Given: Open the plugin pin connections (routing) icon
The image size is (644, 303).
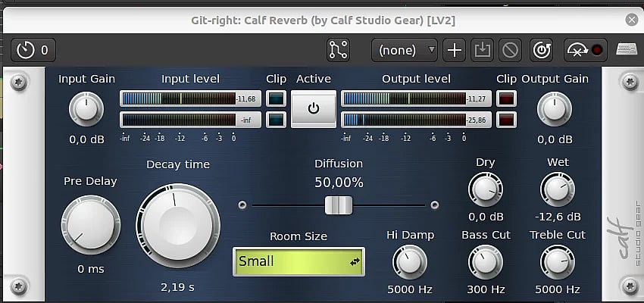Looking at the screenshot, I should [x=338, y=50].
